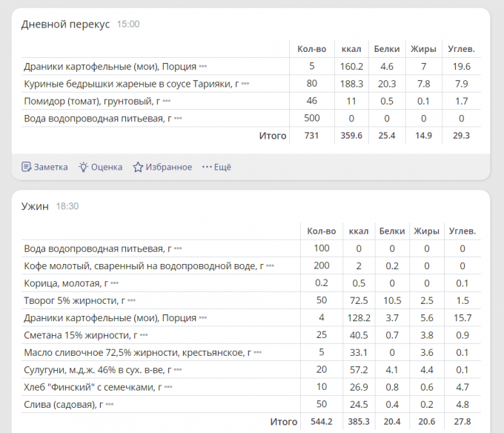Open options dots next to Корица, молотая
Viewport: 504px width, 433px height.
coord(115,283)
